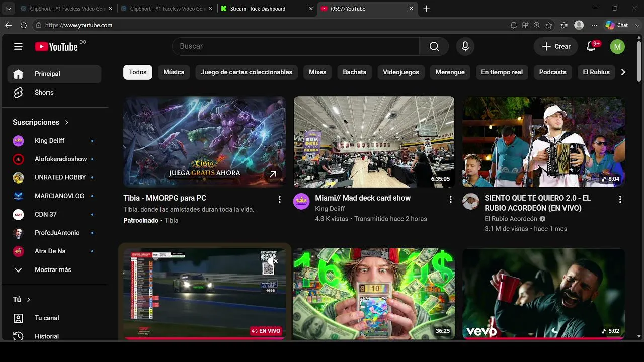
Task: Click the Buscar search input field
Action: [x=296, y=46]
